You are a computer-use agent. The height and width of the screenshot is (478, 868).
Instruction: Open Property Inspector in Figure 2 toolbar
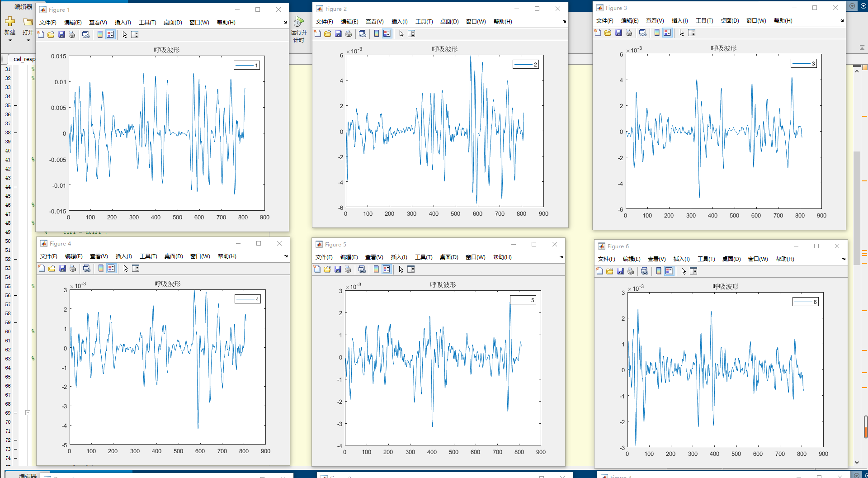[411, 33]
